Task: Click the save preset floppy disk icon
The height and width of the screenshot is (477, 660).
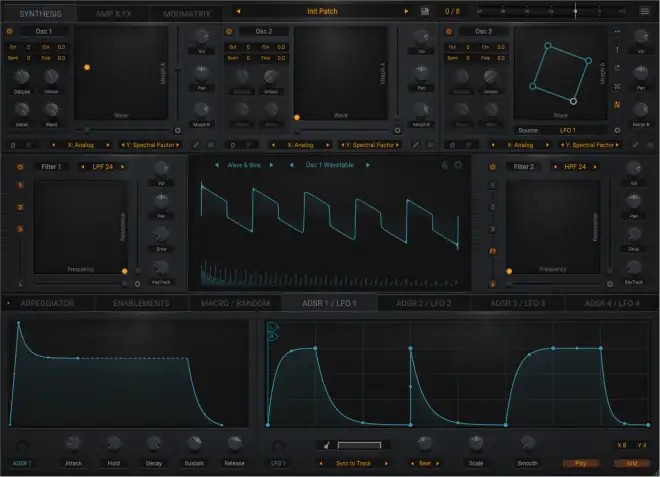Action: (x=425, y=11)
